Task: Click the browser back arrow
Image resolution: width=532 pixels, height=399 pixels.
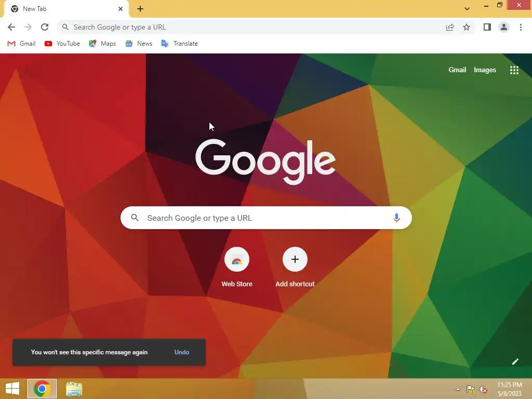Action: (x=11, y=27)
